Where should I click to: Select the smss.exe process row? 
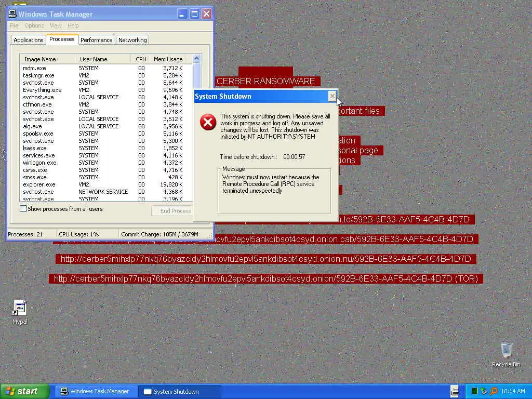106,177
